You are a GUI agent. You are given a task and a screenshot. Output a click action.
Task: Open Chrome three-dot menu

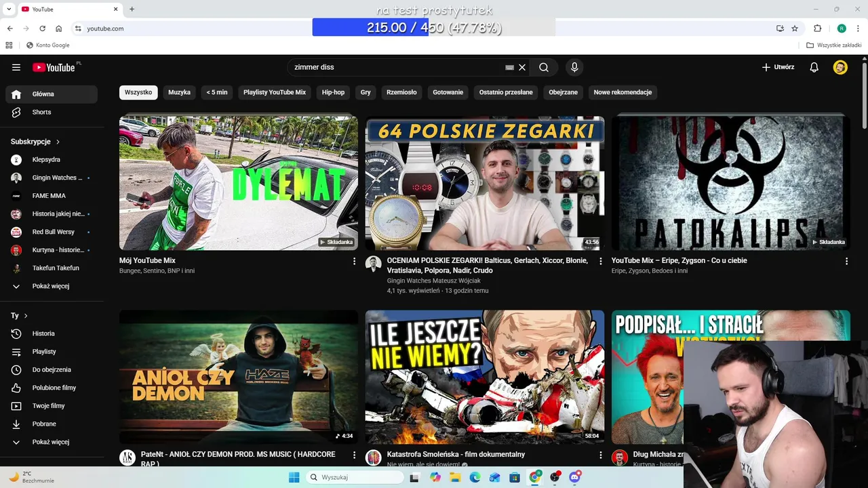point(857,28)
